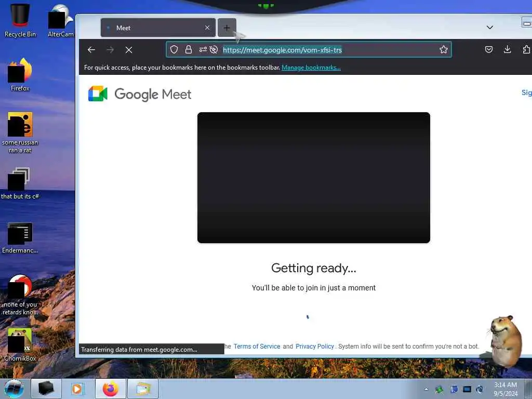The image size is (532, 399).
Task: Click the black box app in taskbar
Action: [46, 389]
